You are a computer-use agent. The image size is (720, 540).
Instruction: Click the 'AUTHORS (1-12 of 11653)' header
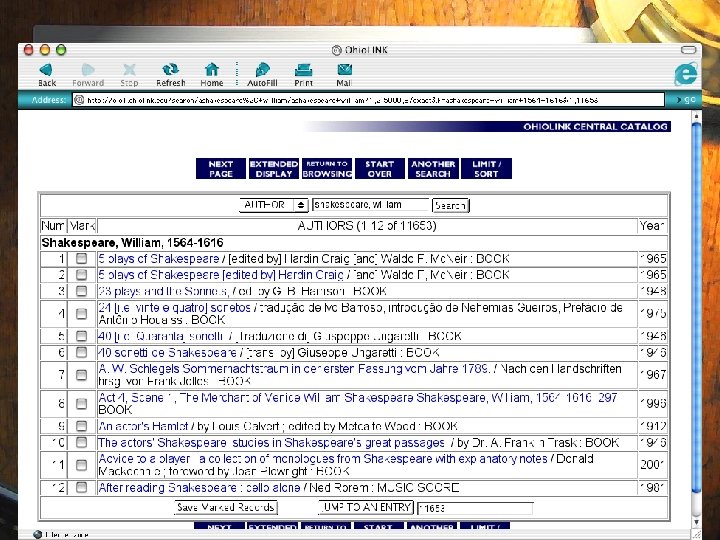[x=367, y=226]
